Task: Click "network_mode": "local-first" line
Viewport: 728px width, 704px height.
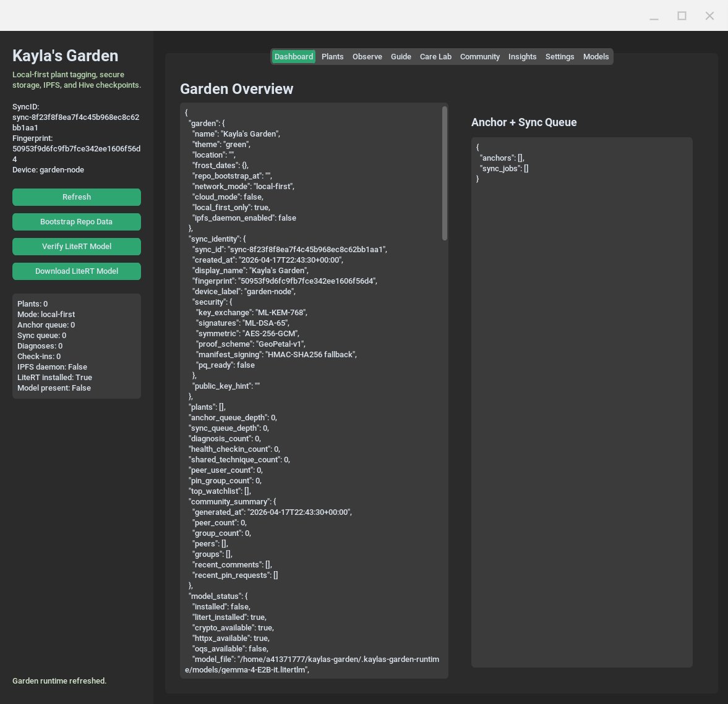Action: pyautogui.click(x=243, y=187)
